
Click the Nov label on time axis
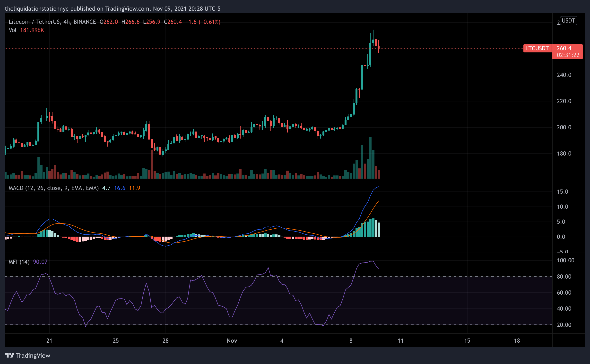click(x=232, y=341)
